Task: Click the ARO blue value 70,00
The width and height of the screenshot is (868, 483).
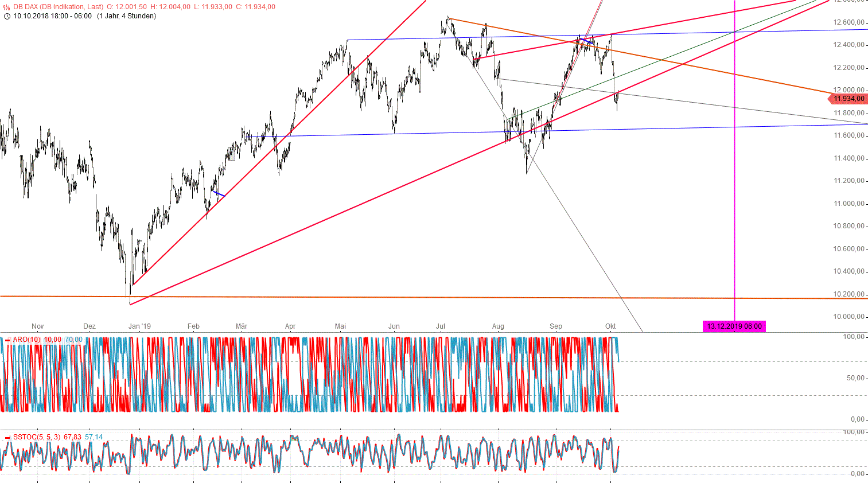Action: (x=73, y=340)
